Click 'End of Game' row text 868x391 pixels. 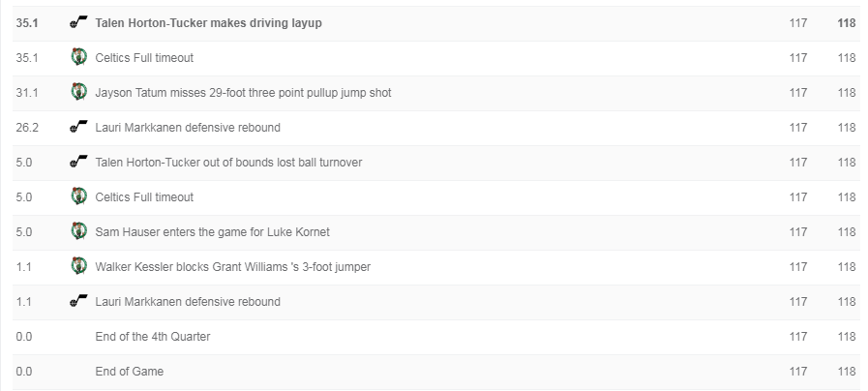point(129,372)
